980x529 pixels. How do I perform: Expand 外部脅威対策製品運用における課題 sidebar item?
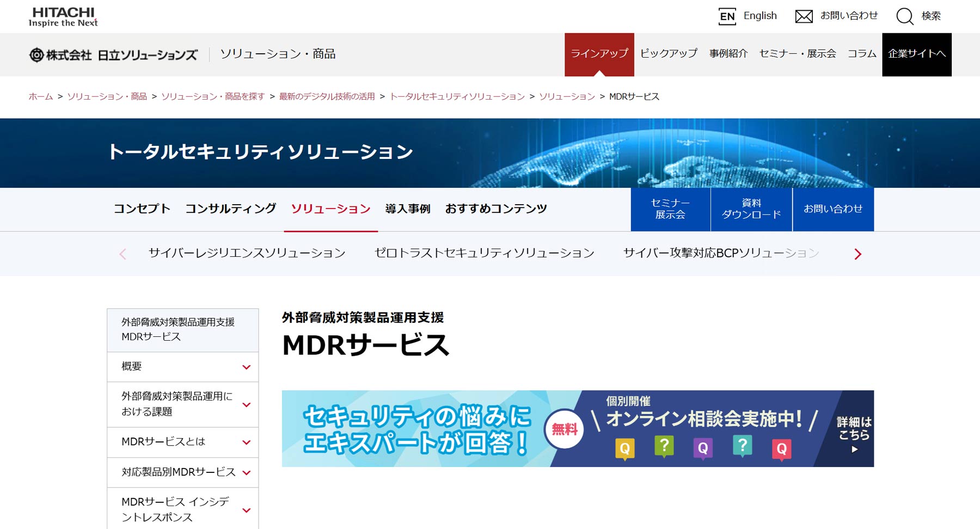[183, 404]
